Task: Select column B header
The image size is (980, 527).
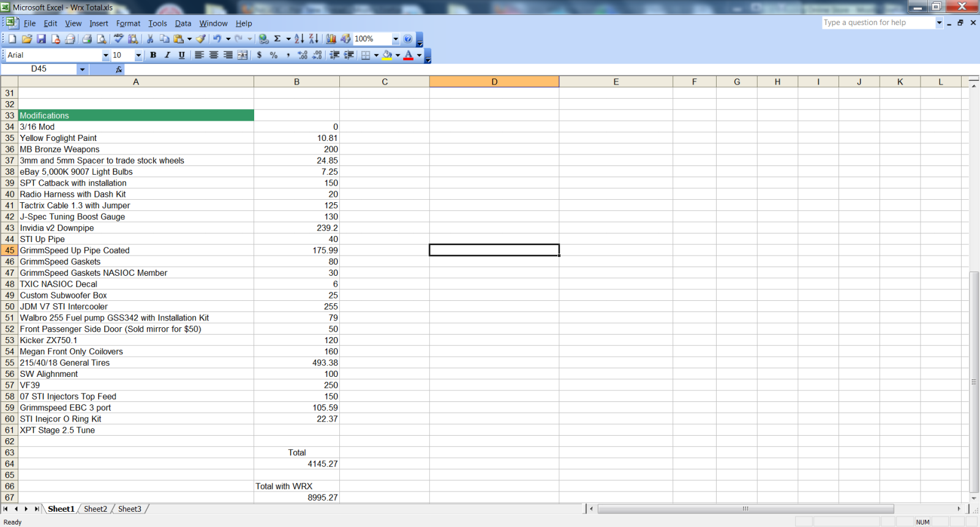Action: pyautogui.click(x=296, y=82)
